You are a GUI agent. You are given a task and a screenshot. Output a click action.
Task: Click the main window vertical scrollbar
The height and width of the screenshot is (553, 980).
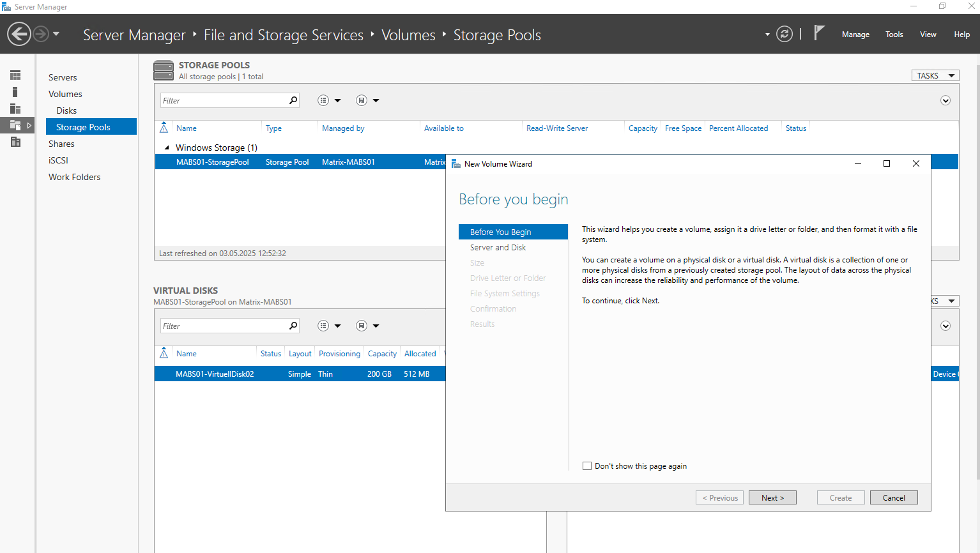(977, 271)
